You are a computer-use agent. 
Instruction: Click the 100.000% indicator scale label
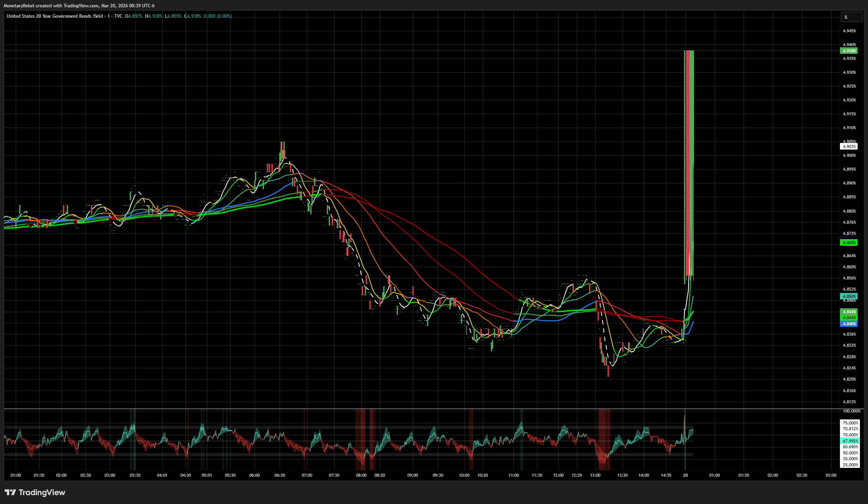(x=851, y=411)
